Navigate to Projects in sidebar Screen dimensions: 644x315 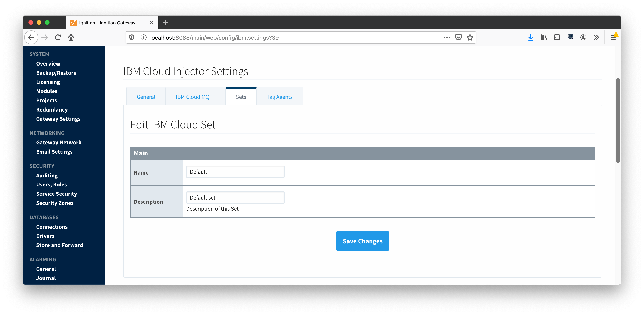(x=47, y=100)
